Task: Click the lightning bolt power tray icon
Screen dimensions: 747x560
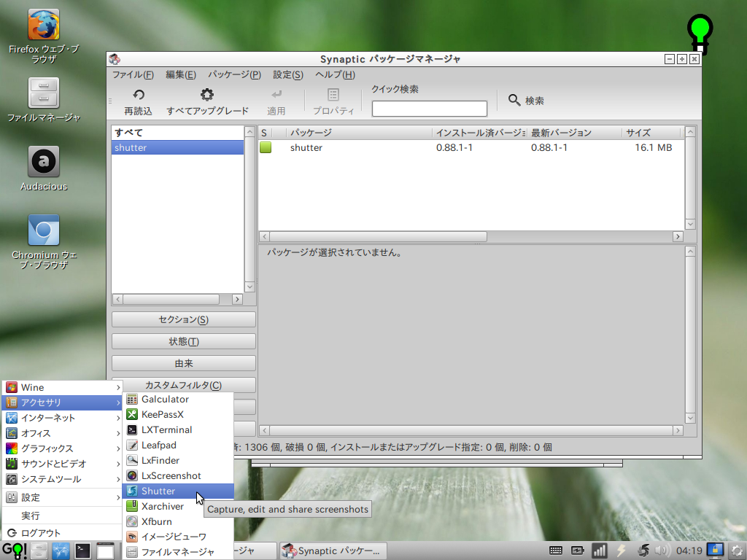Action: pyautogui.click(x=622, y=551)
